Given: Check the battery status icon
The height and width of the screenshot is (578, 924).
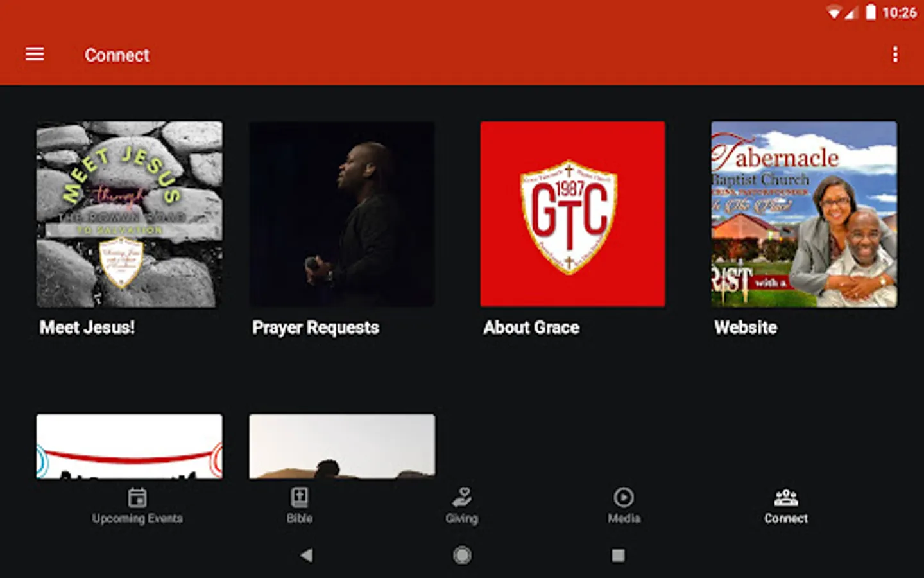Looking at the screenshot, I should tap(870, 12).
